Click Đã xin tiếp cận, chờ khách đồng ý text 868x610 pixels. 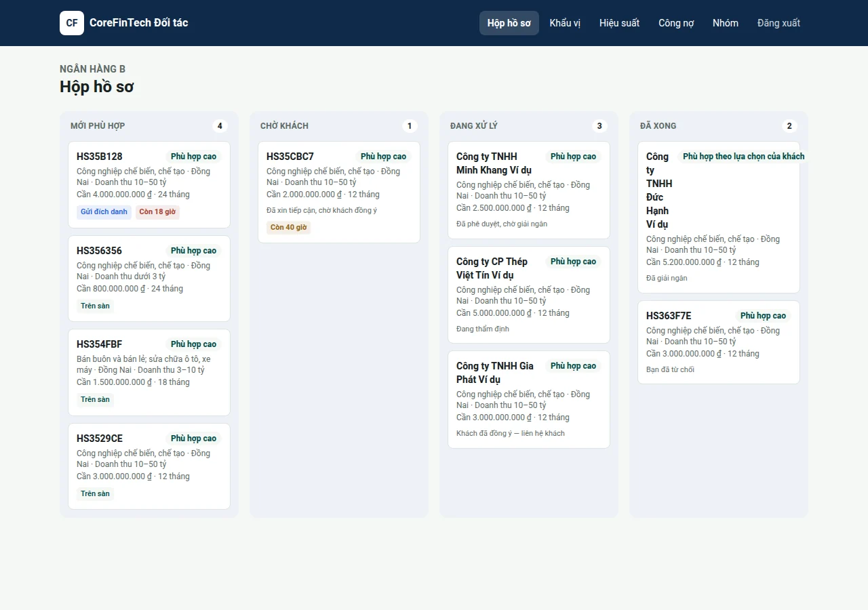[321, 211]
